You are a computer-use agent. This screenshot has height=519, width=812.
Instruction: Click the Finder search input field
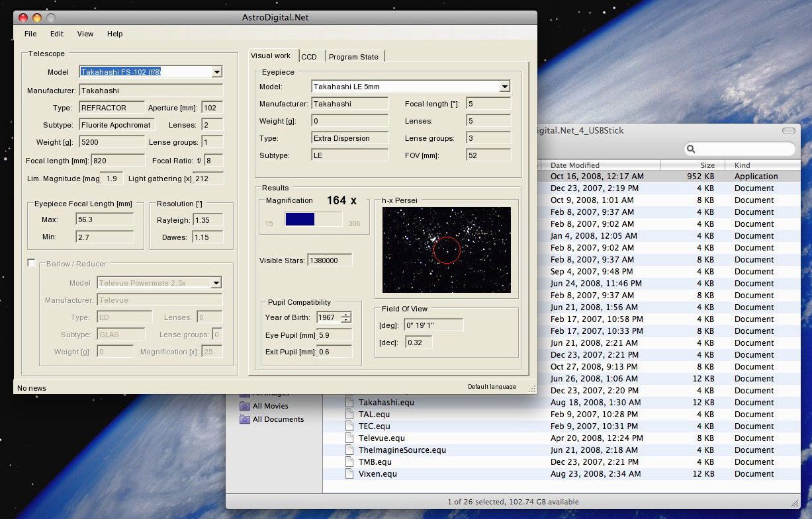[x=739, y=149]
